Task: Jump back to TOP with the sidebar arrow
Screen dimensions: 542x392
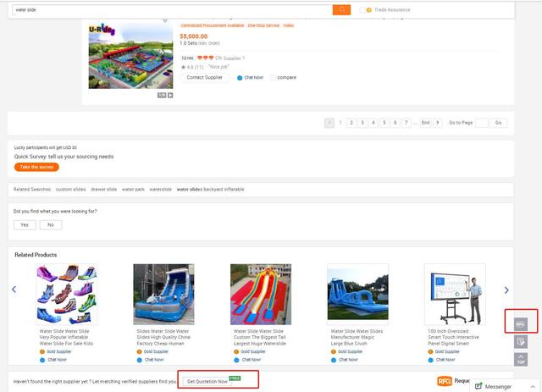Action: 521,360
